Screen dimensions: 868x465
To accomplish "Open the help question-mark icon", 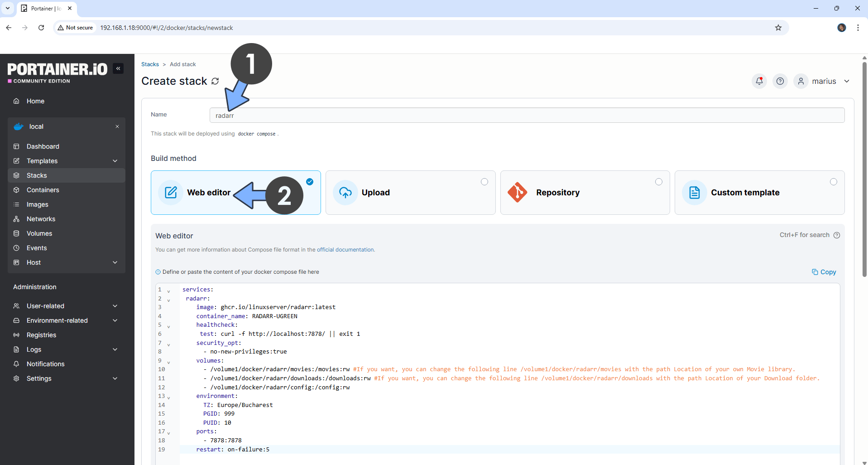I will click(780, 81).
